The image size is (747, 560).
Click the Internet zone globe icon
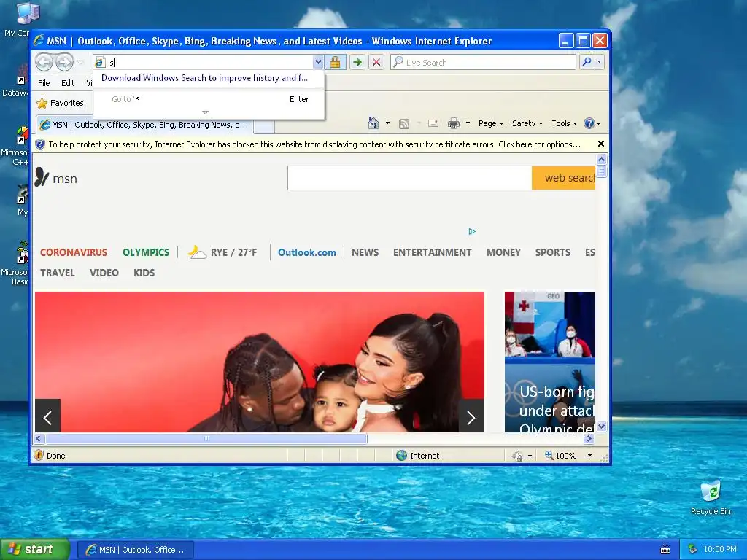(402, 455)
